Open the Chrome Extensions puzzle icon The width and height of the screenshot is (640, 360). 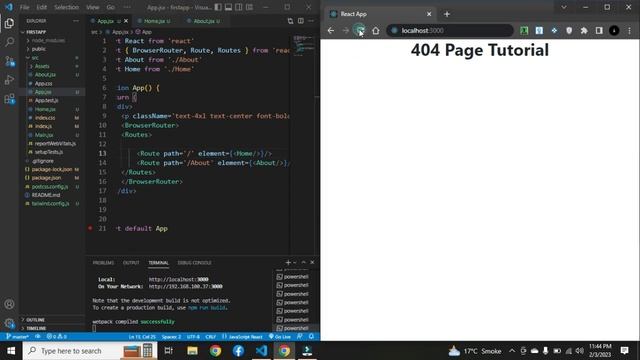pos(584,30)
